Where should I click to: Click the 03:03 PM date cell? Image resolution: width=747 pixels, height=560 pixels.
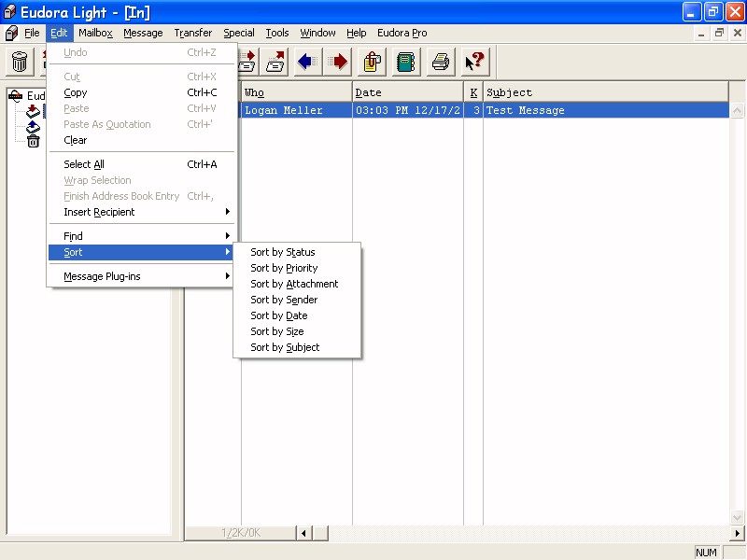(408, 110)
